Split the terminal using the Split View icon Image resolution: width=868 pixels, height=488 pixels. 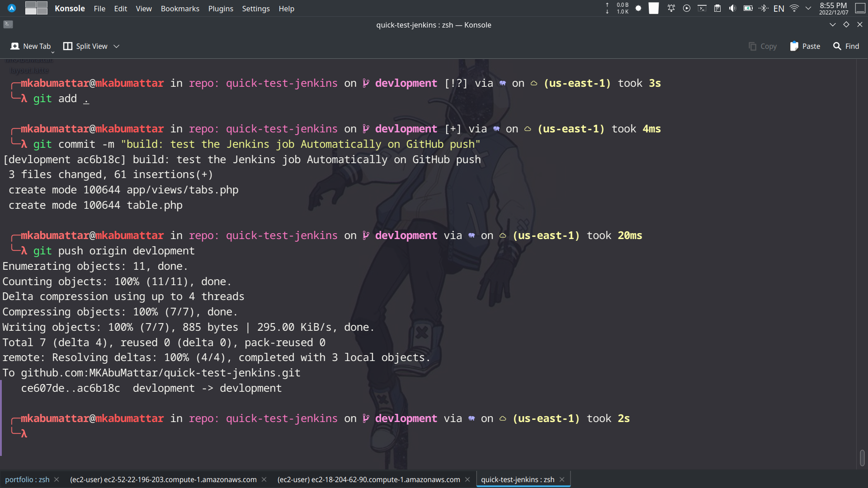coord(68,46)
